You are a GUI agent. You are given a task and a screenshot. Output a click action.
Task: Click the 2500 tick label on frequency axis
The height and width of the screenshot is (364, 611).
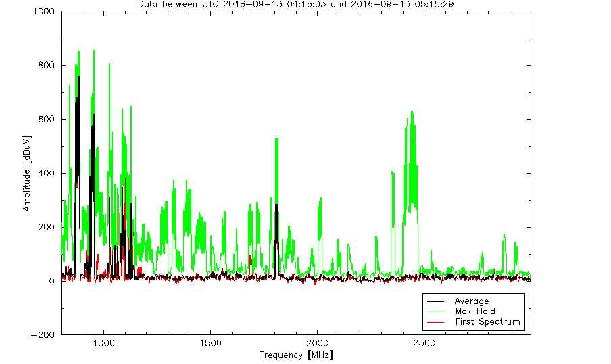tap(424, 343)
